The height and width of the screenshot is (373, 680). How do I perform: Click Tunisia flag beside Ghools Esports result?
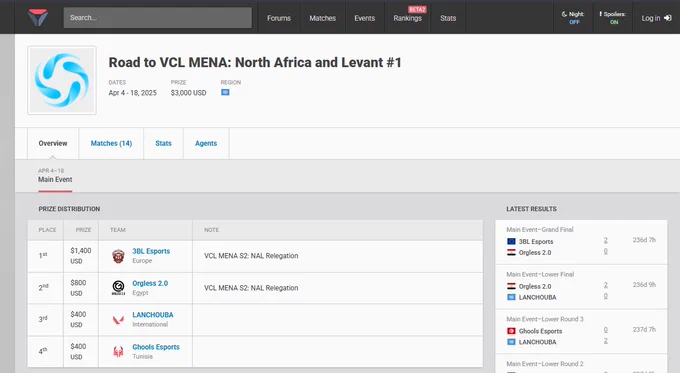511,331
